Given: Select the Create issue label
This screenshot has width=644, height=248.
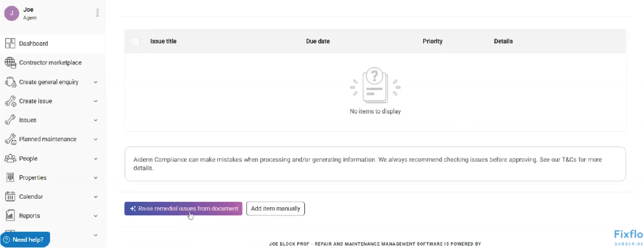Looking at the screenshot, I should [35, 101].
